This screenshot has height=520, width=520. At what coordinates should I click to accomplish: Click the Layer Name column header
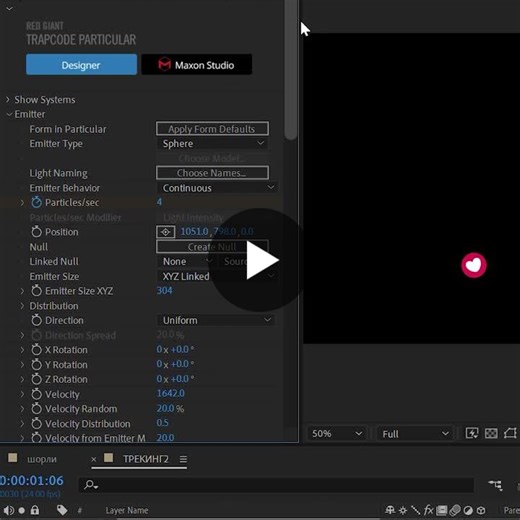tap(127, 510)
